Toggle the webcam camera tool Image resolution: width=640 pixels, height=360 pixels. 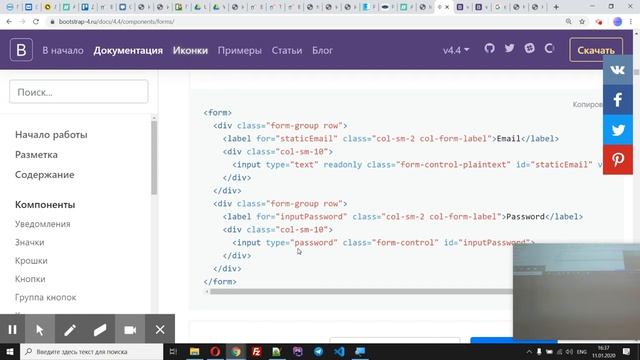130,329
